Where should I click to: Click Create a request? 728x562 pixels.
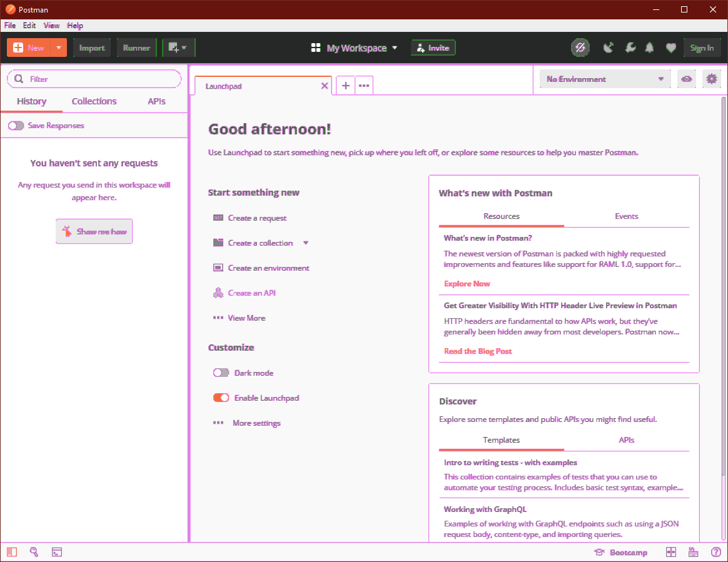tap(257, 218)
